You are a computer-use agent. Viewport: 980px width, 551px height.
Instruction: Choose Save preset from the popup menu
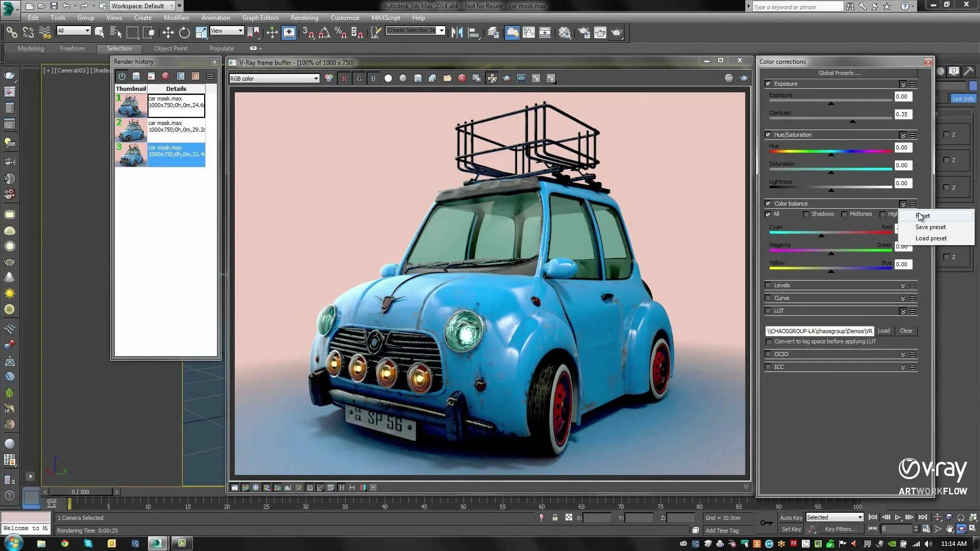click(930, 227)
